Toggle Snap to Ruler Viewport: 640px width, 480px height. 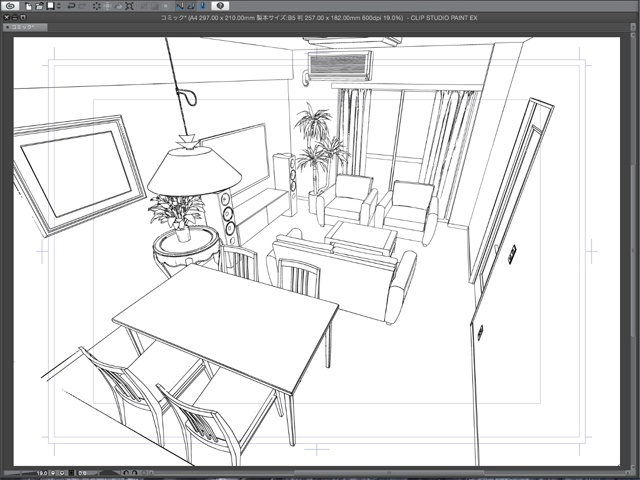click(180, 6)
